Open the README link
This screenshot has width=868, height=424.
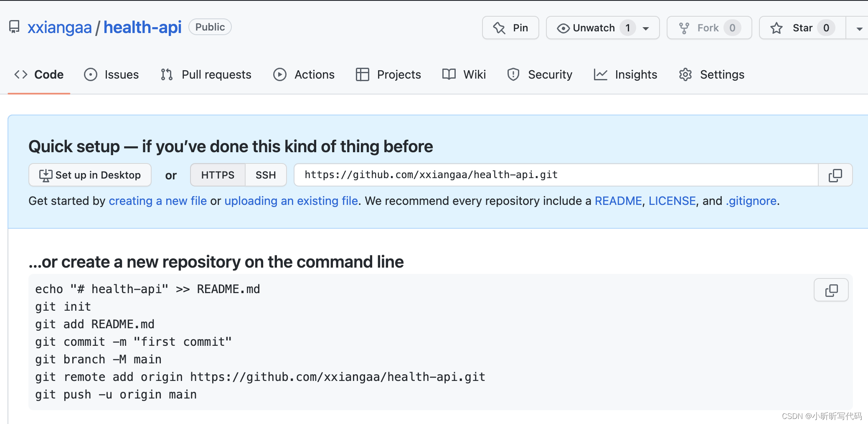618,201
